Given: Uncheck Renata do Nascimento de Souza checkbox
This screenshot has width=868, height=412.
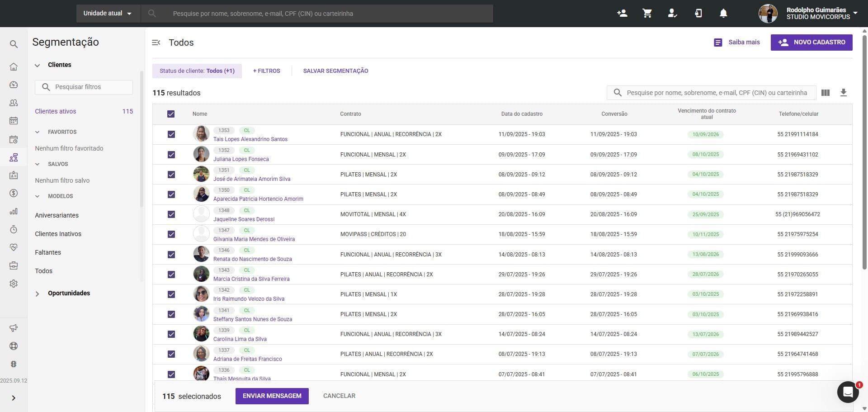Looking at the screenshot, I should click(x=171, y=255).
